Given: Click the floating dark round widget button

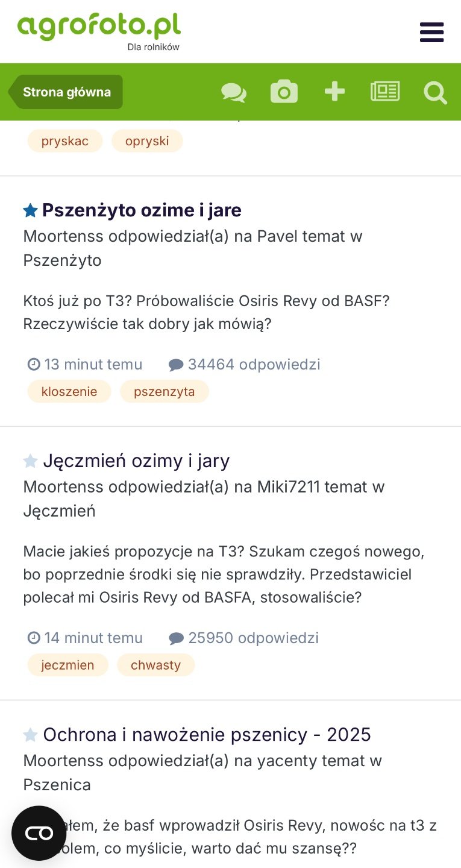Looking at the screenshot, I should 39,833.
